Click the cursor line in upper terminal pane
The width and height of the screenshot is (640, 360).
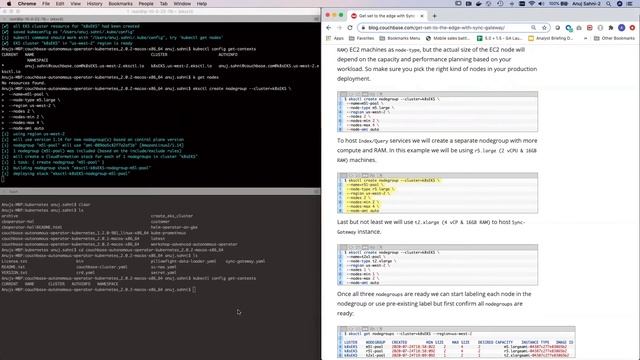point(3,179)
